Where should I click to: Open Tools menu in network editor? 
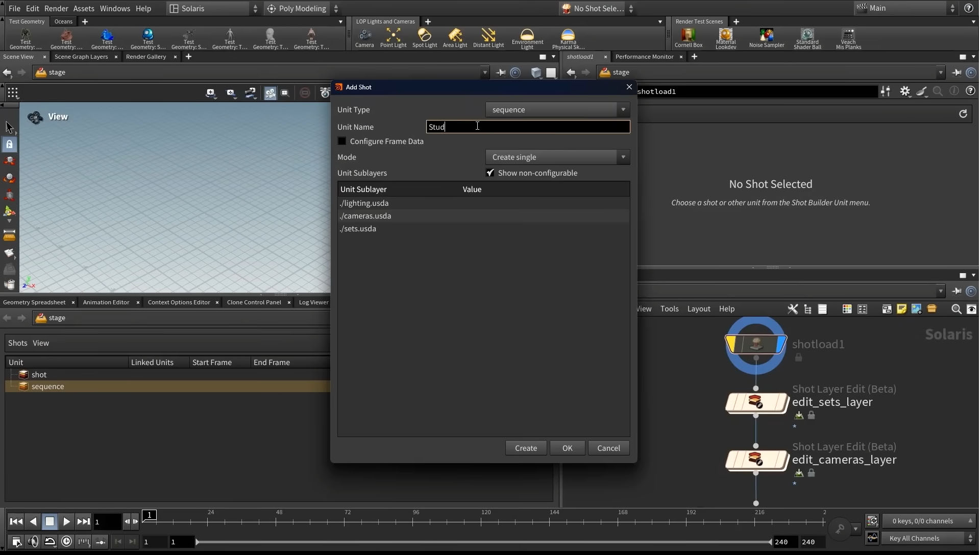tap(669, 309)
